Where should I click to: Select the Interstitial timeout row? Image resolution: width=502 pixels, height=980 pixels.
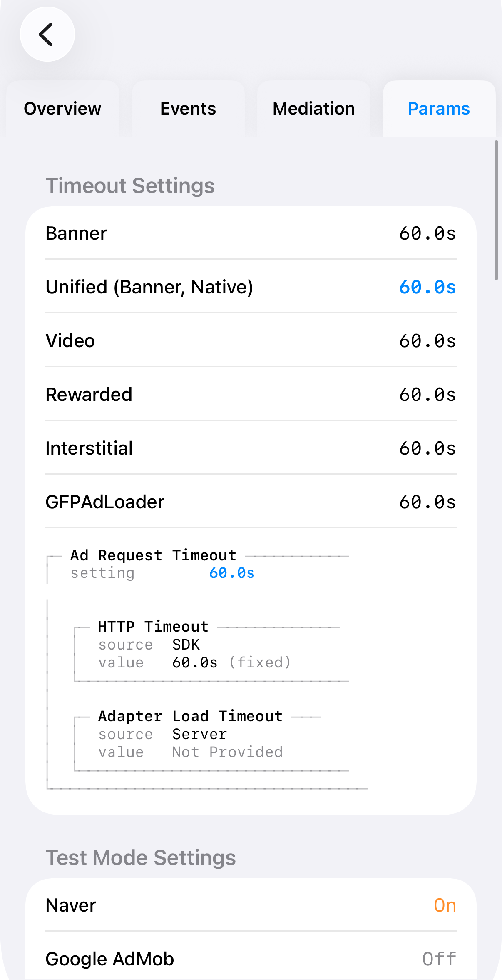(251, 448)
